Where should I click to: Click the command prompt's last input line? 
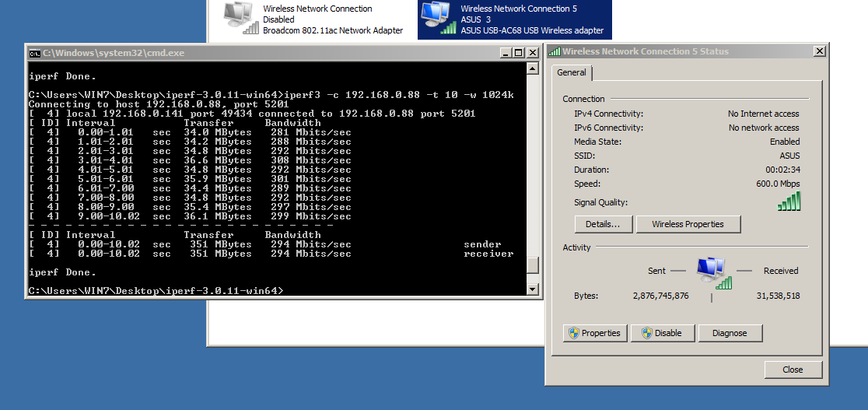(156, 291)
